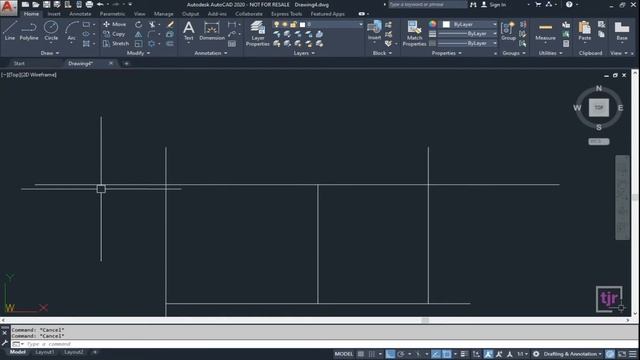Click Match Properties tool
The image size is (640, 360).
(x=414, y=33)
